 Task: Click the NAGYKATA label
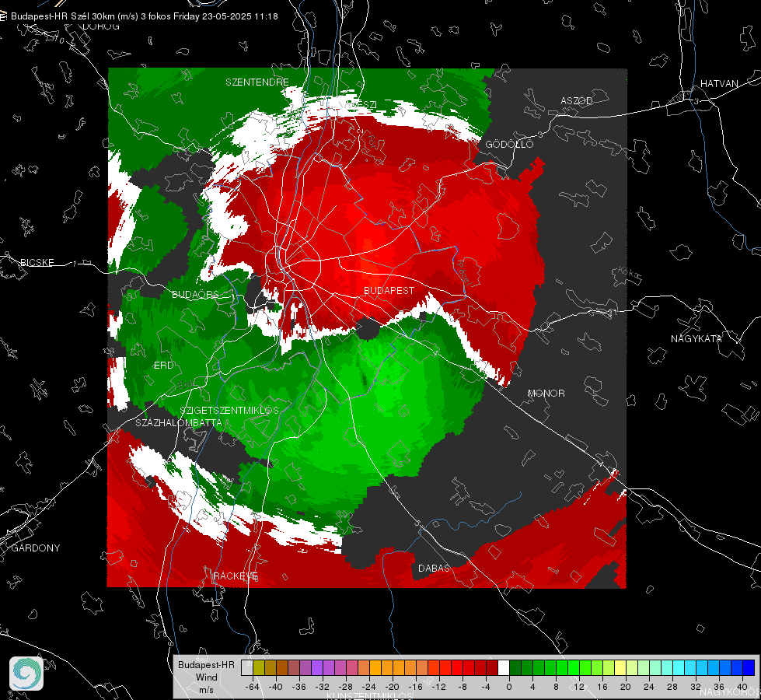696,338
